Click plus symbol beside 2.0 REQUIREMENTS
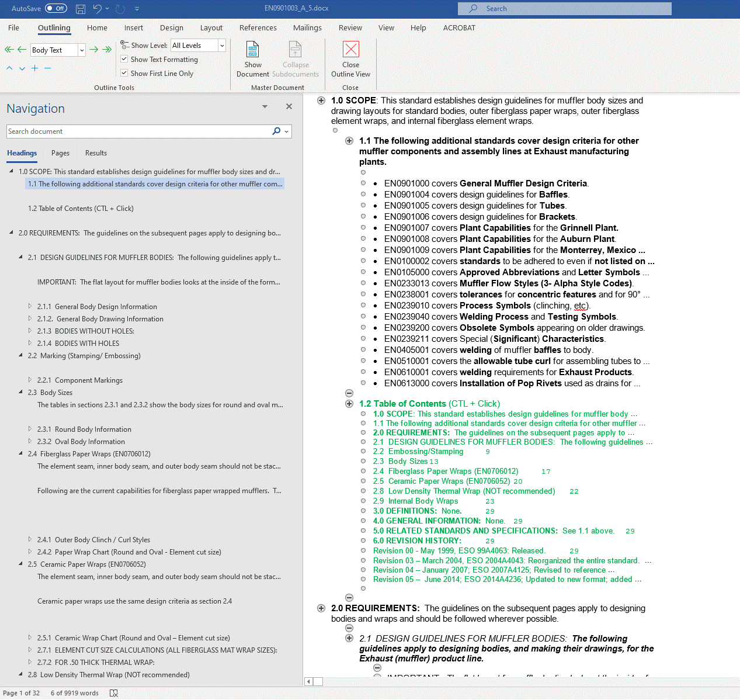Screen dimensions: 740x700 pyautogui.click(x=321, y=608)
